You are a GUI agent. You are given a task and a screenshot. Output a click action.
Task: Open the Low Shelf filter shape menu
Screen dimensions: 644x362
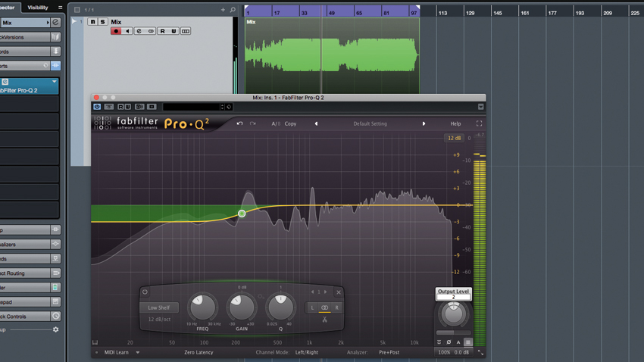158,307
